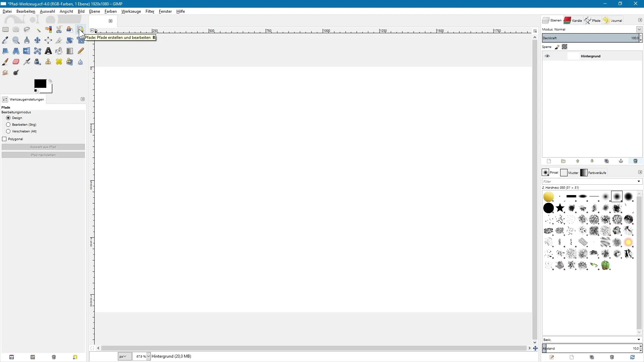Toggle visibility of the Hintergrund layer
644x362 pixels.
pos(547,56)
